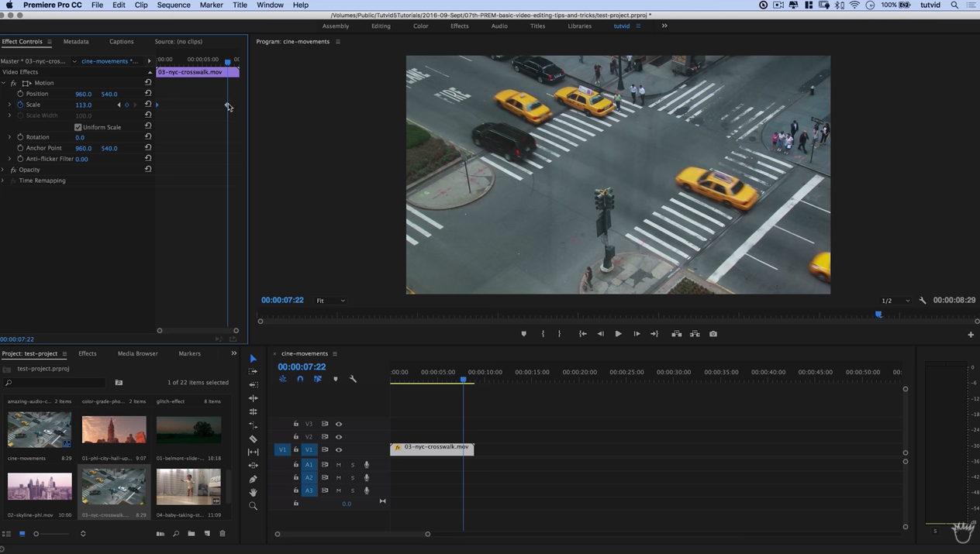Screen dimensions: 980x554
Task: Solo audio track A2
Action: point(353,478)
